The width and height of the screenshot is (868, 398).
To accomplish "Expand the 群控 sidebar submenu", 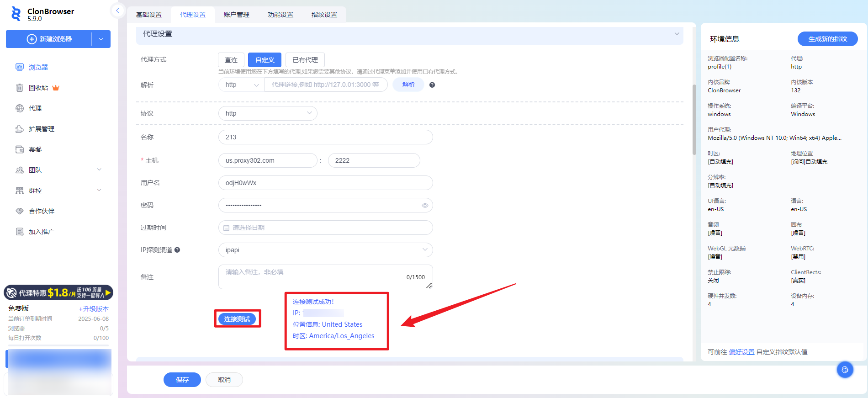I will (99, 191).
